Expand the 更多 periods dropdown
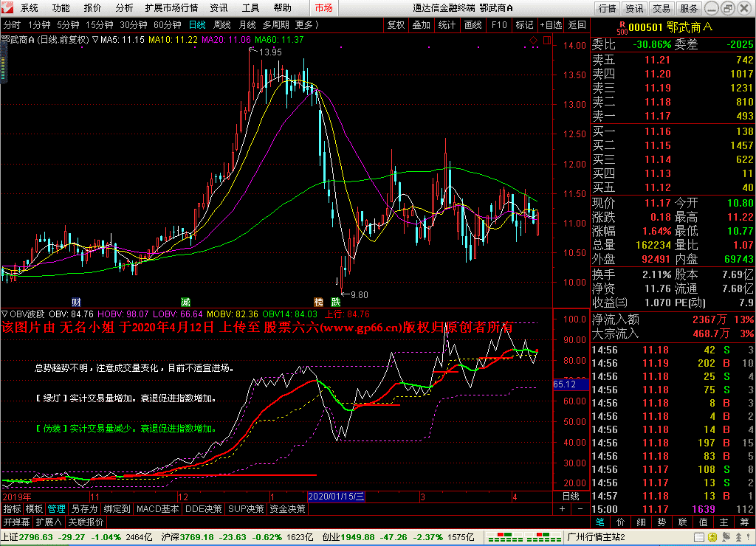The width and height of the screenshot is (756, 546). point(307,25)
